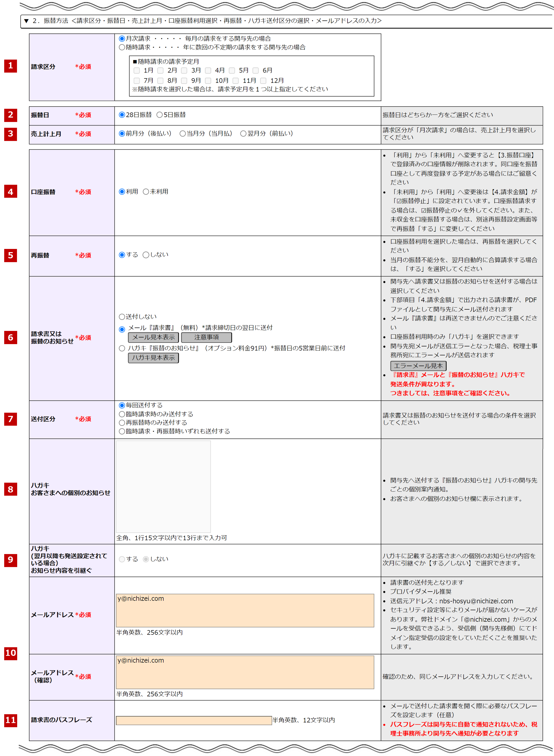
Task: Select 未利用 for 口座振替
Action: [146, 192]
